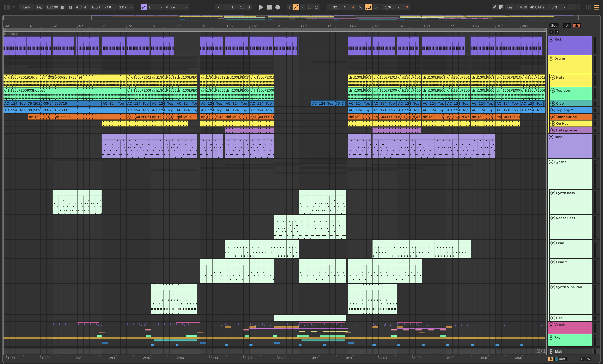Open Key mapping mode

click(x=509, y=7)
